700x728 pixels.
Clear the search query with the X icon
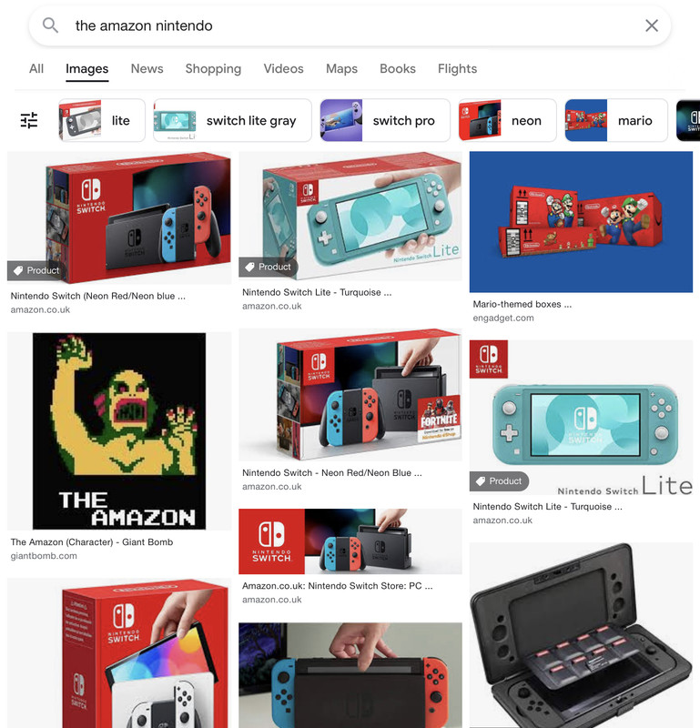click(x=652, y=25)
